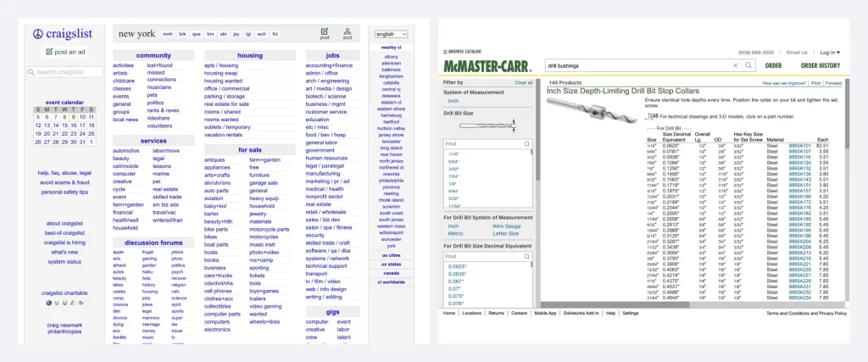Click How can we improve? link
This screenshot has width=868, height=362.
pos(784,83)
